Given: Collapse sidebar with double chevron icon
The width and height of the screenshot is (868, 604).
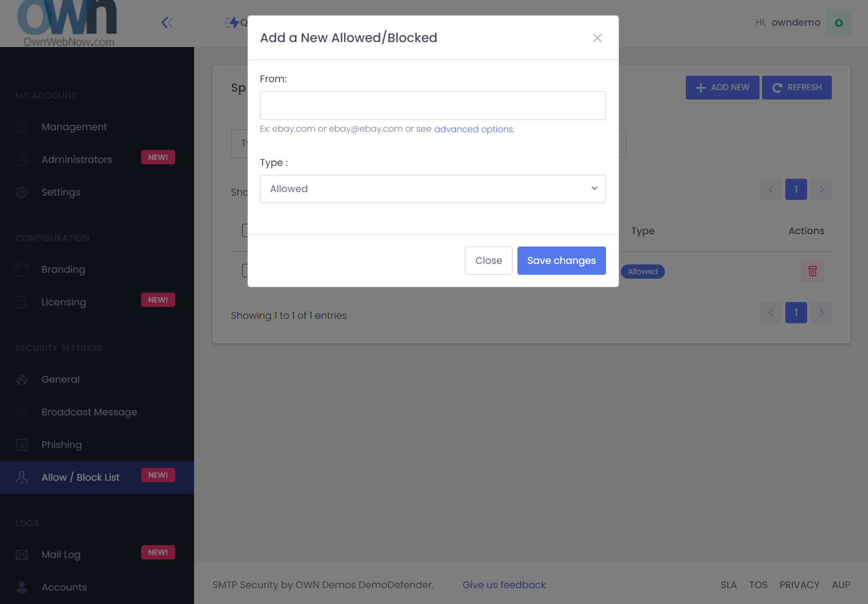Looking at the screenshot, I should point(167,23).
